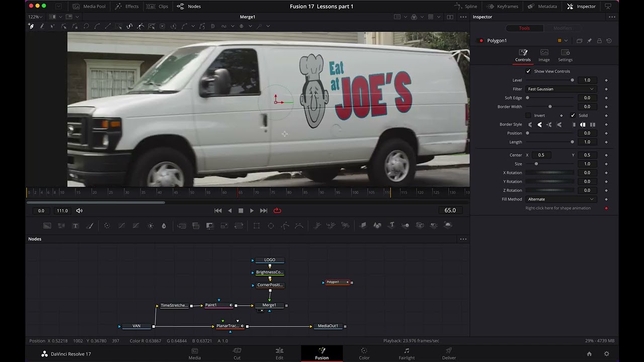Open the Fill Method dropdown (Alternate)
Image resolution: width=644 pixels, height=362 pixels.
tap(560, 199)
